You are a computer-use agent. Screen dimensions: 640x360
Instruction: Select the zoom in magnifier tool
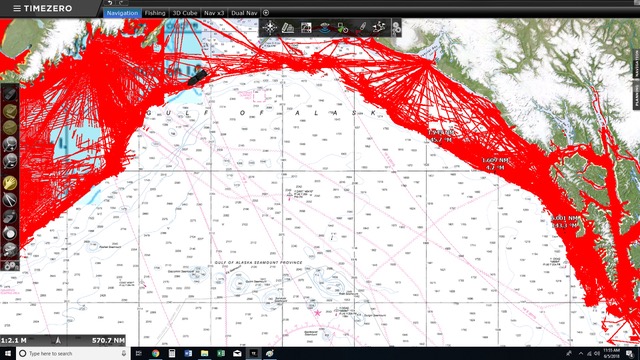click(9, 144)
